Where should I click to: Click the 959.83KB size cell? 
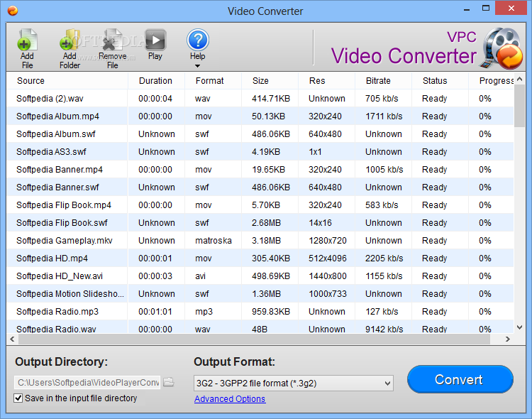point(271,312)
